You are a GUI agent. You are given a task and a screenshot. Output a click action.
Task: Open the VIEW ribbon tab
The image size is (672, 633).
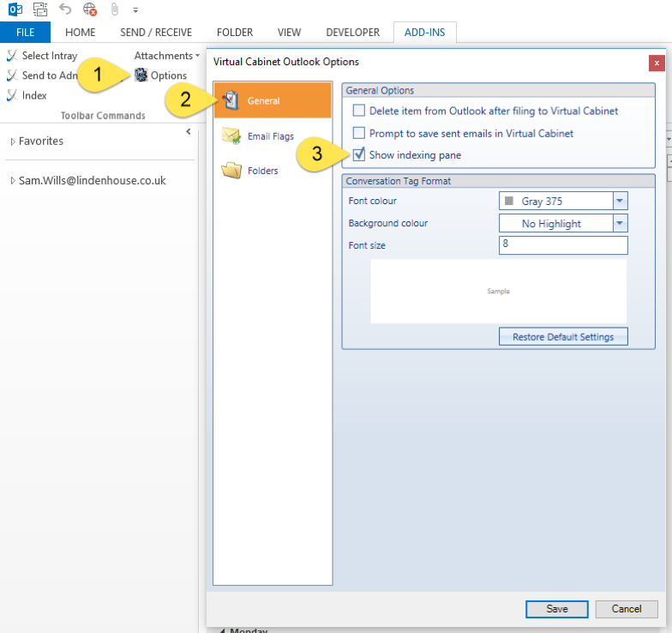tap(290, 33)
